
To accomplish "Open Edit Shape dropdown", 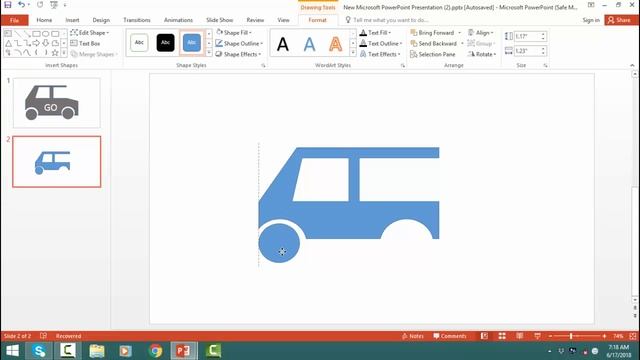I will (x=90, y=33).
